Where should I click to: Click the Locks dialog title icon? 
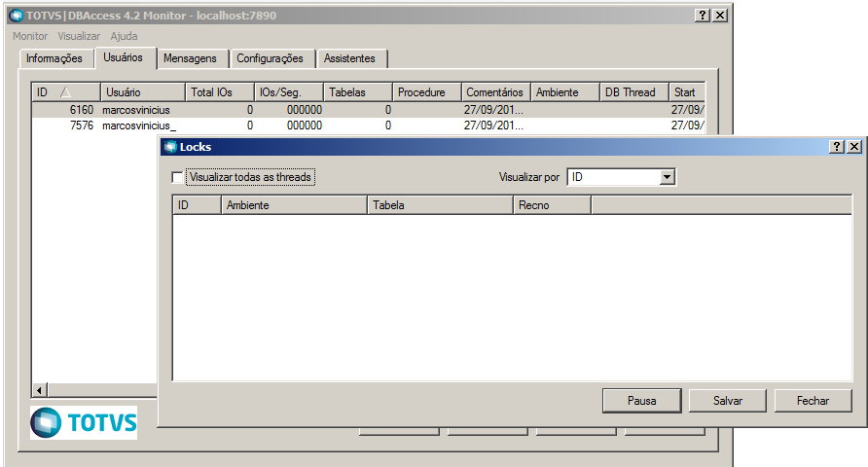click(x=170, y=147)
